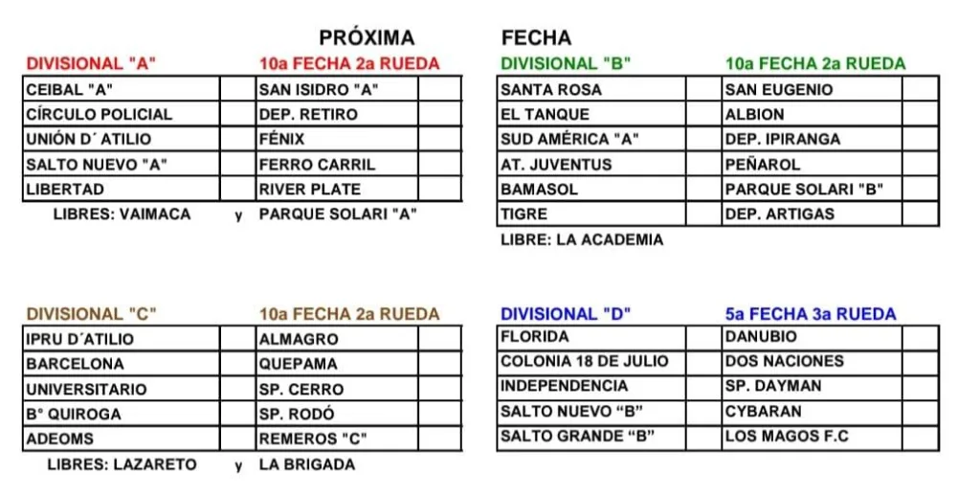Select the FERRO CARRIL cell
Screen dimensions: 980x495
(x=337, y=165)
